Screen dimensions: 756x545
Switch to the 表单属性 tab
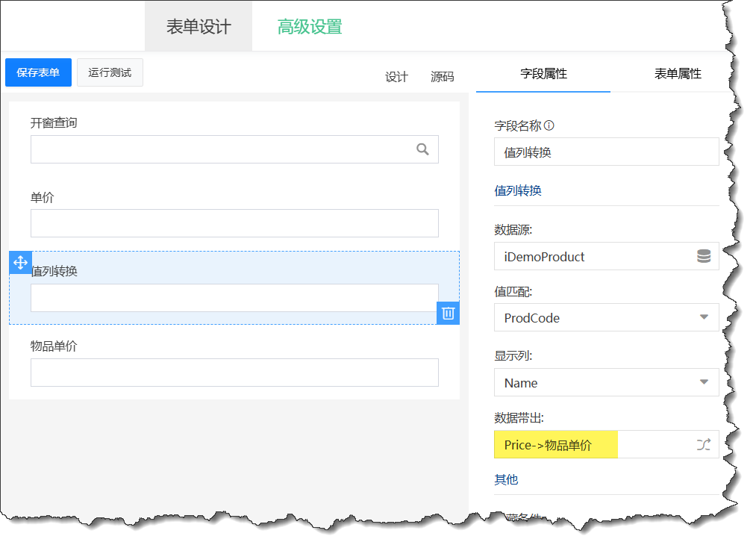(x=678, y=74)
